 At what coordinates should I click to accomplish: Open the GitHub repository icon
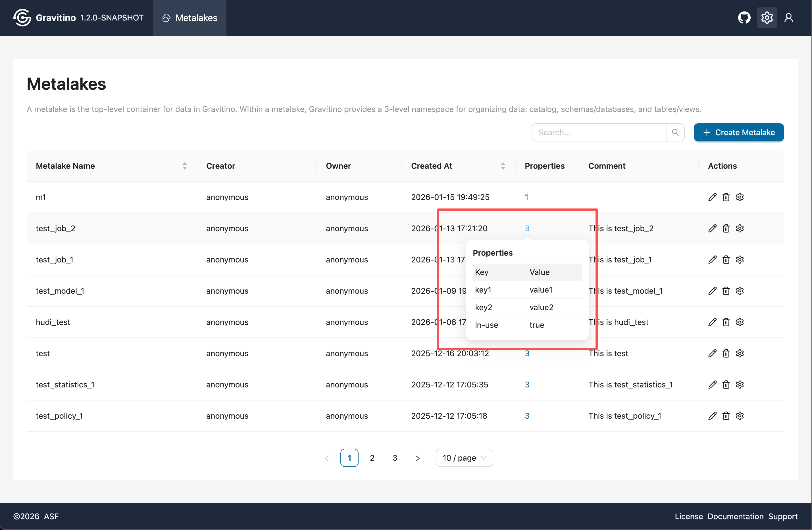[744, 17]
